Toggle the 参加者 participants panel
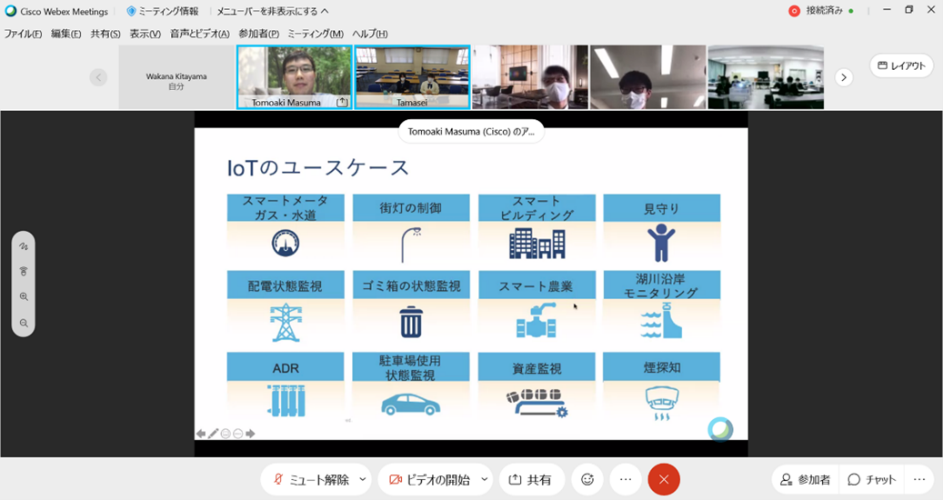 coord(805,480)
